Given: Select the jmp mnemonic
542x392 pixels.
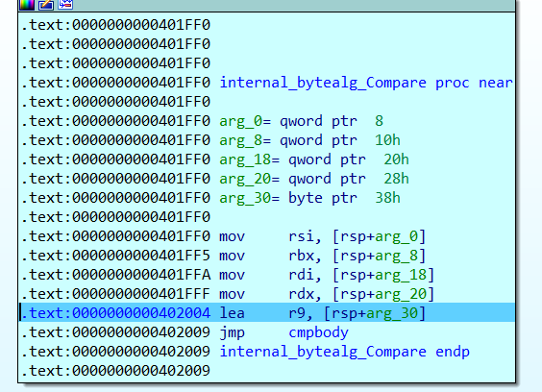Looking at the screenshot, I should click(232, 332).
